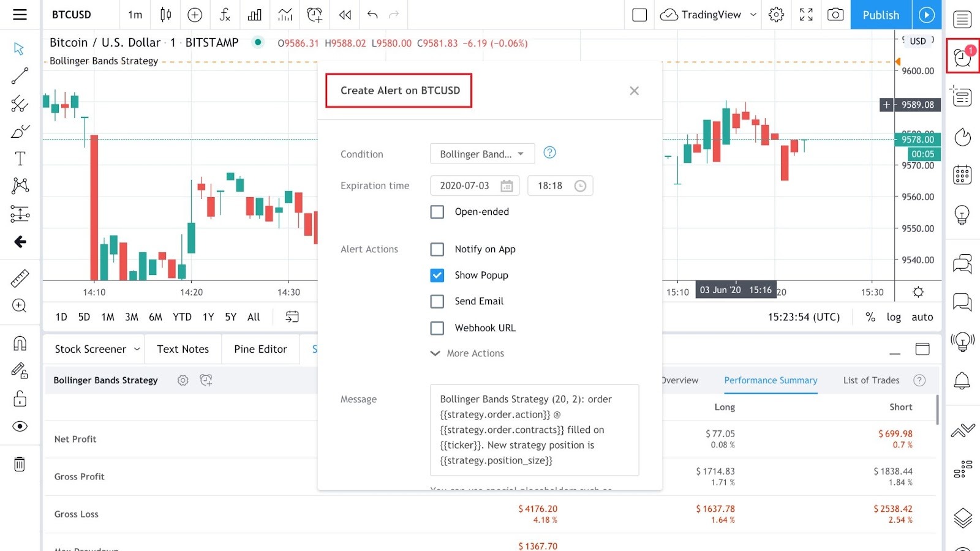Select the Text annotation tool
This screenshot has width=980, height=551.
(x=19, y=158)
